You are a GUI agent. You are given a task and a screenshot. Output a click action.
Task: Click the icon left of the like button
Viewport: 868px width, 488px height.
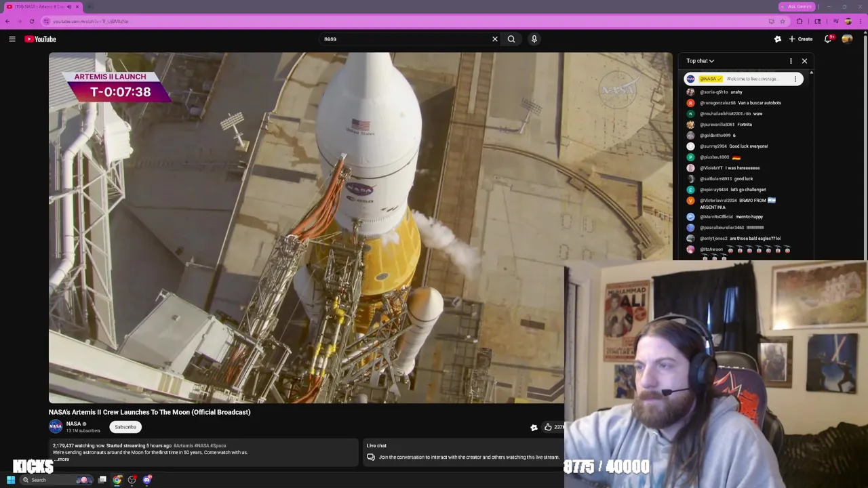click(534, 427)
